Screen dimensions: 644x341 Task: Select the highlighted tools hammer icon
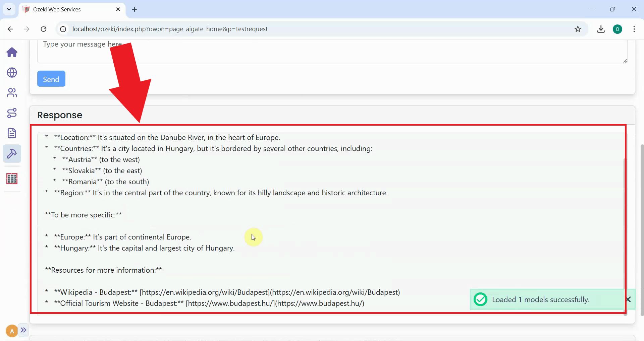pos(12,154)
